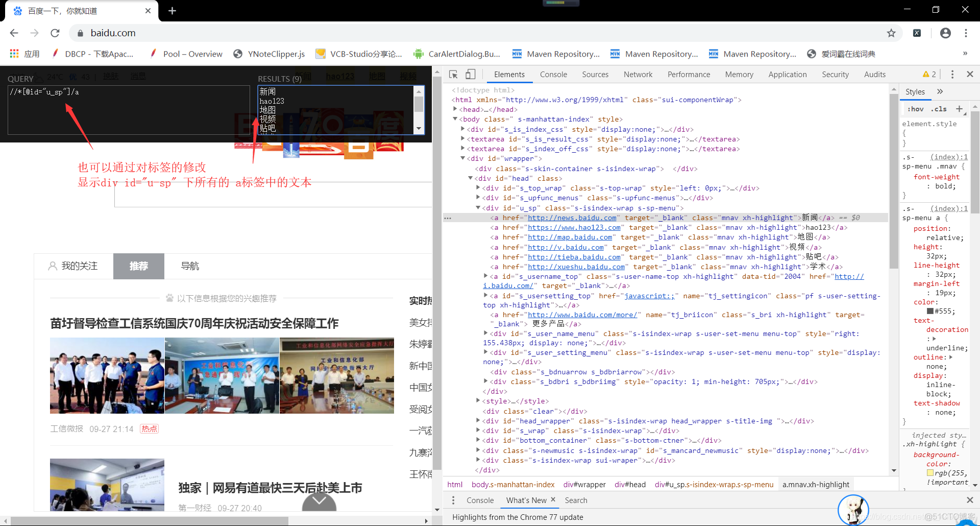Open the DevTools customize three-dot menu
Viewport: 980px width, 526px height.
click(952, 75)
